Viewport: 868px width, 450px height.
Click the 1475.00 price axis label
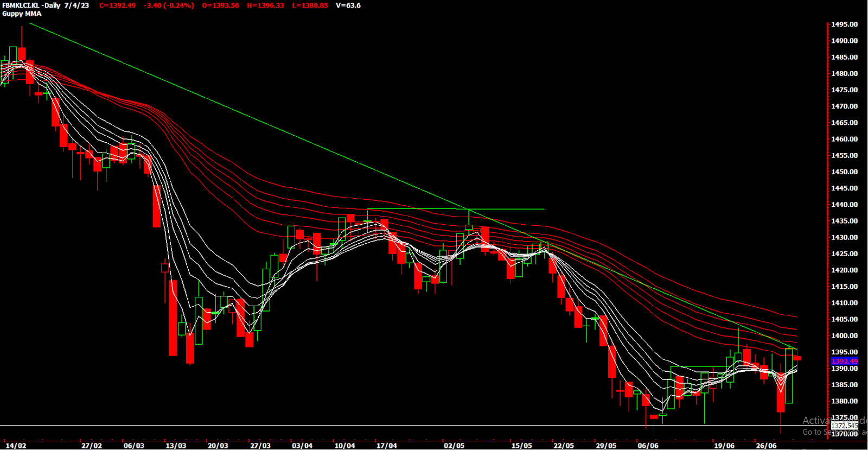(845, 90)
